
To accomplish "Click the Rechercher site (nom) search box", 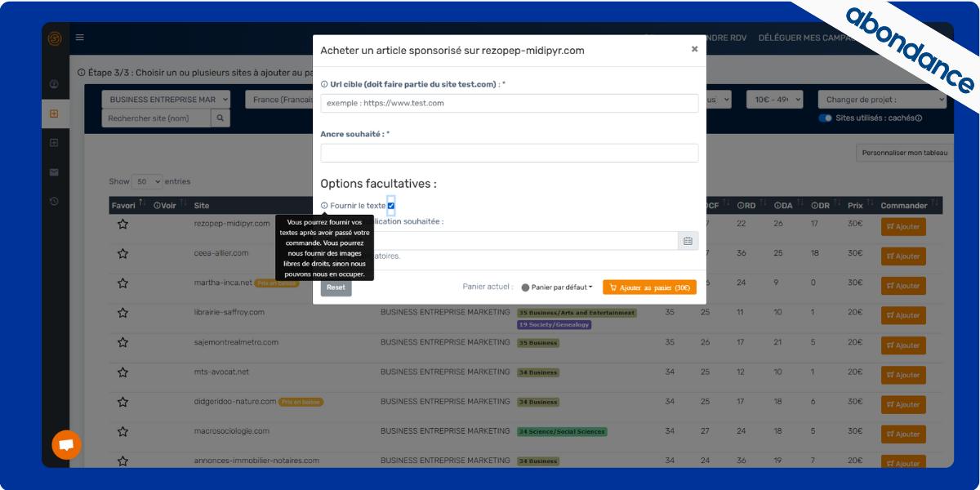I will tap(157, 118).
